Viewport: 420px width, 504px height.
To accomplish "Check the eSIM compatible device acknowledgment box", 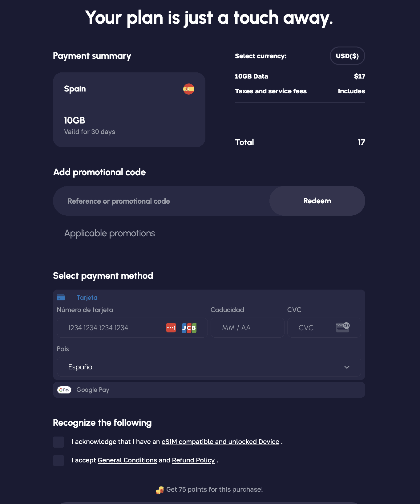I will [59, 442].
